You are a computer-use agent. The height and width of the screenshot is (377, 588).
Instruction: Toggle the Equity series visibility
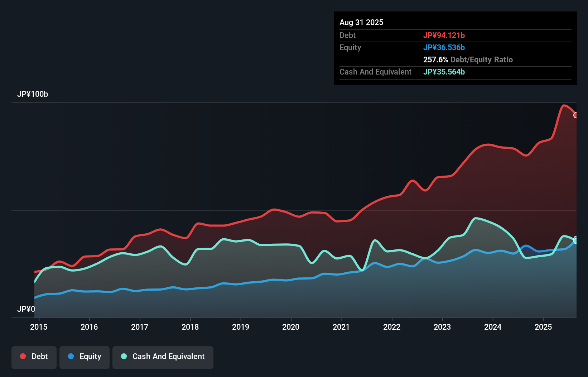(84, 357)
